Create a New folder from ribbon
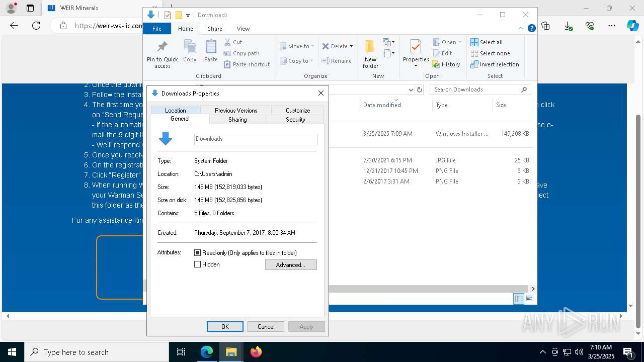 pos(370,54)
